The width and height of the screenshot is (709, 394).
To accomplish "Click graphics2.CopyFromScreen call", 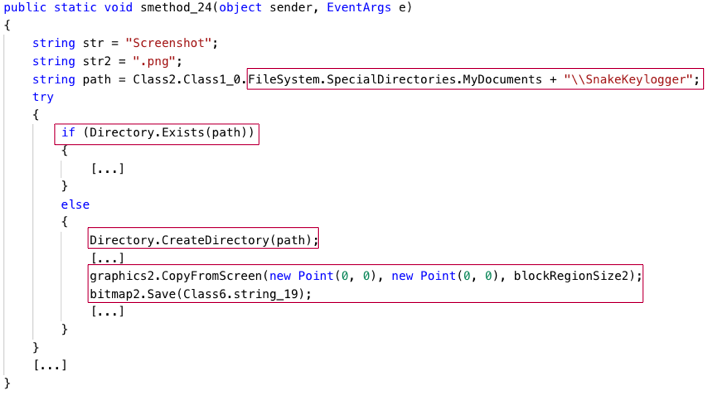I will [x=365, y=276].
